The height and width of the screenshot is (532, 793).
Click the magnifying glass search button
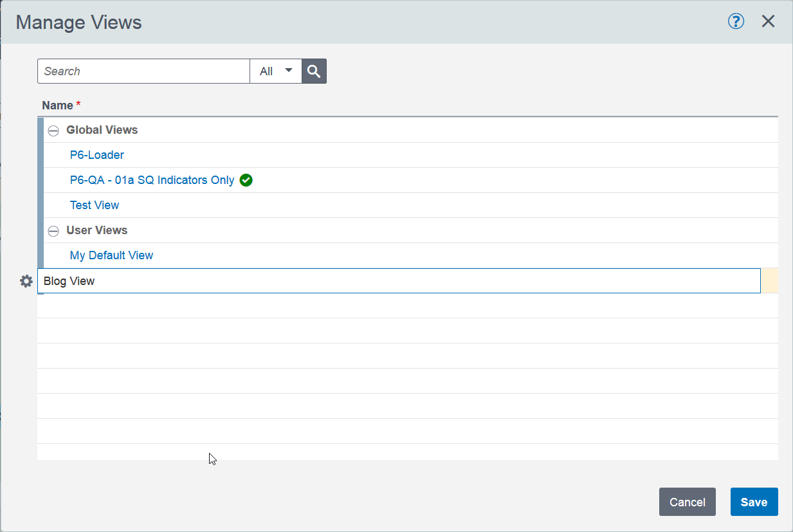click(x=314, y=71)
